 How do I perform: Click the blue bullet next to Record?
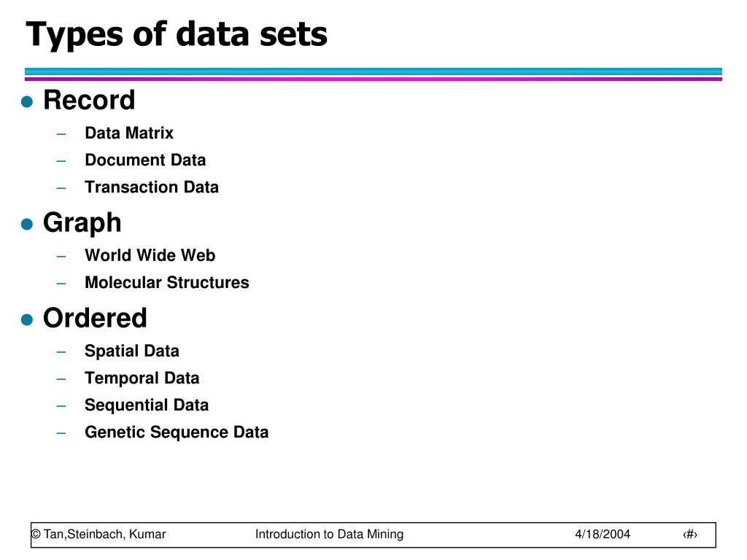[27, 102]
